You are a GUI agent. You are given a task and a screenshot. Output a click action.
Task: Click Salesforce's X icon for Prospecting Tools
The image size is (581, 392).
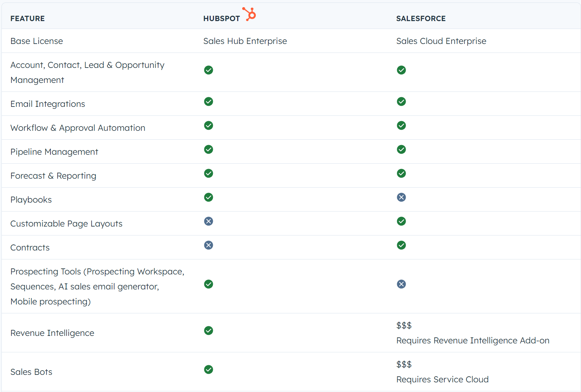(x=401, y=284)
